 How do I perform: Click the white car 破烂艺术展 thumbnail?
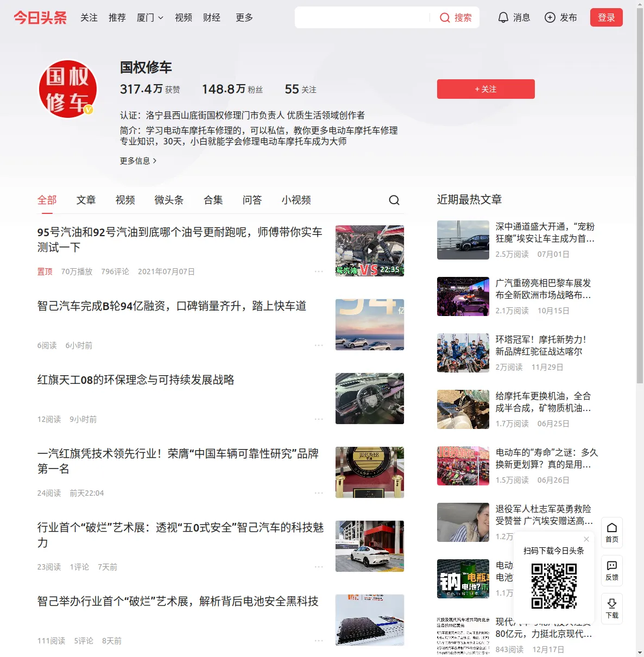370,546
